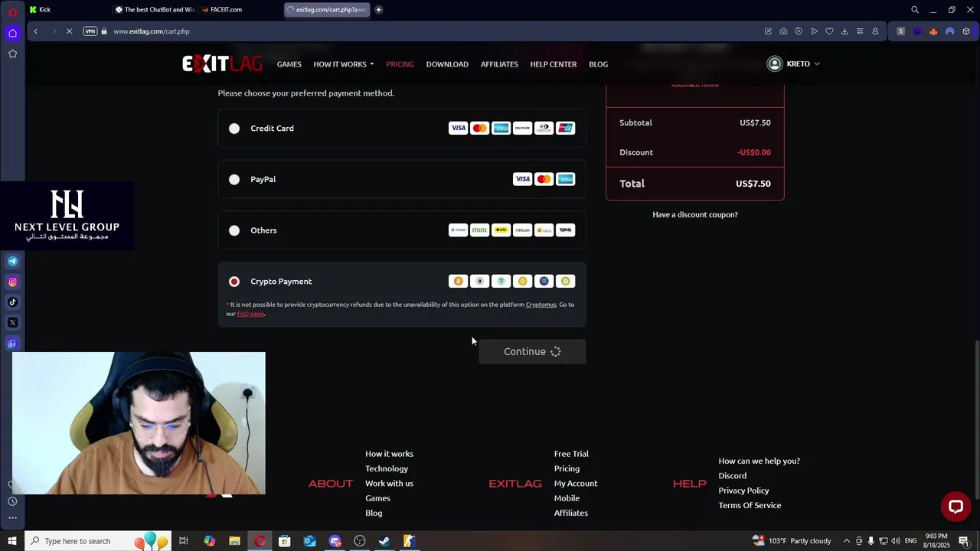Open the Easy Setup sliders icon

pos(860,31)
